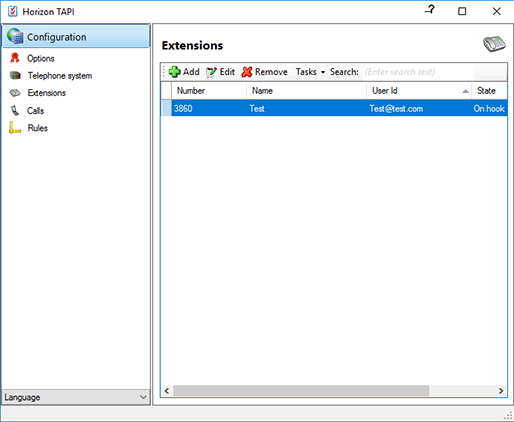Click the Configuration globe icon

click(x=15, y=36)
